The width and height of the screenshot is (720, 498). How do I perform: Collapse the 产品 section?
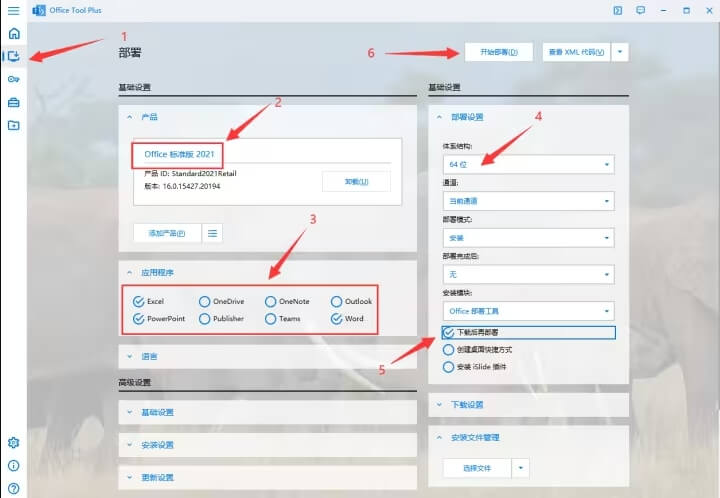[x=130, y=117]
